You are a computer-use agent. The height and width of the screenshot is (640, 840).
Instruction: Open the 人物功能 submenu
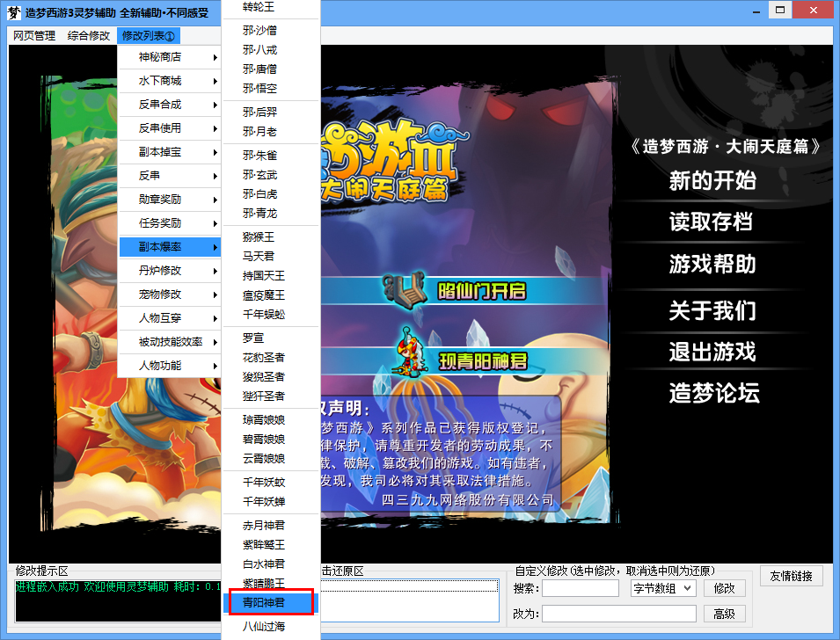click(170, 365)
